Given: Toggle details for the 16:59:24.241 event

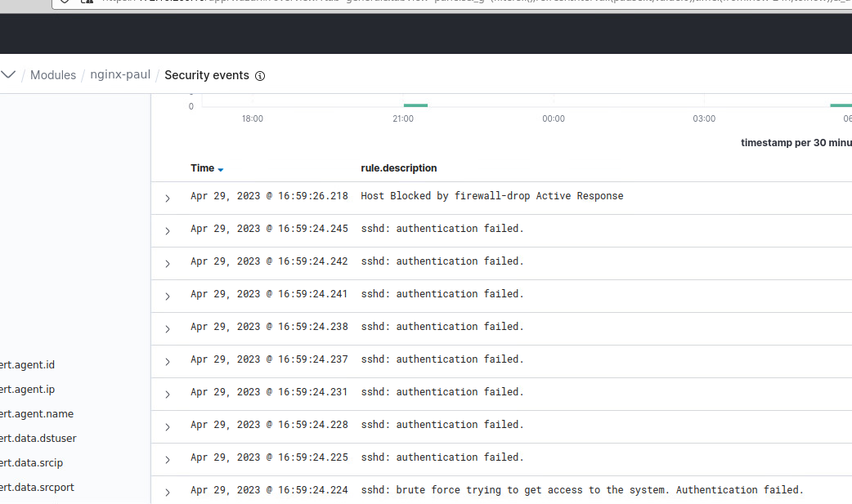Looking at the screenshot, I should pyautogui.click(x=168, y=297).
